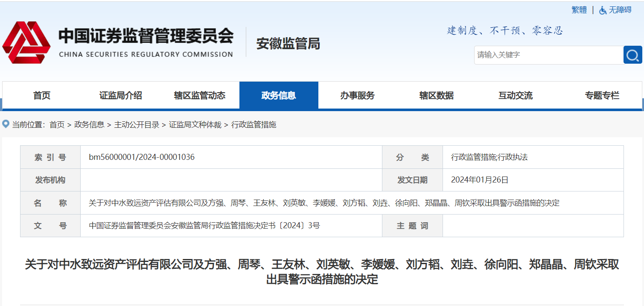This screenshot has height=306, width=644.
Task: Click the 主题词 label cell
Action: tap(412, 226)
